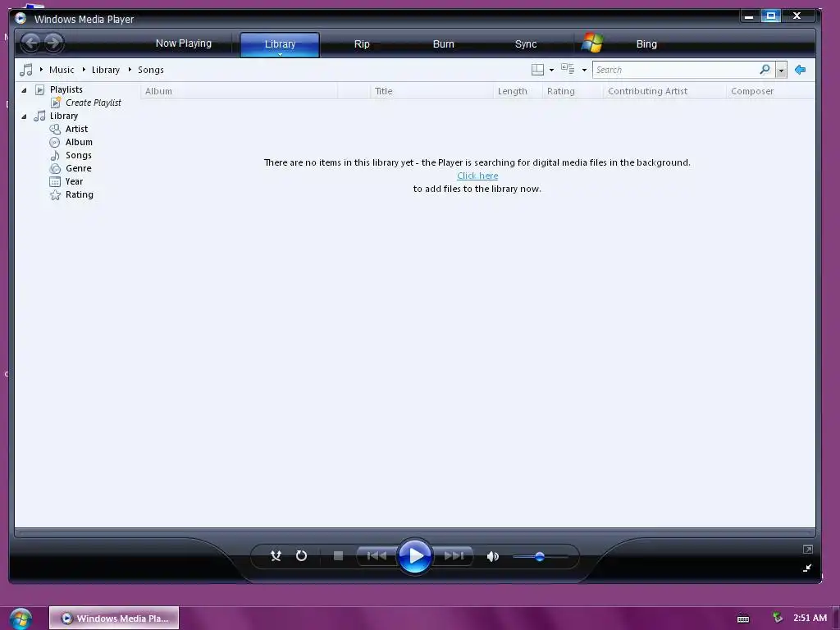
Task: Click the Year calendar icon in tree
Action: (55, 181)
